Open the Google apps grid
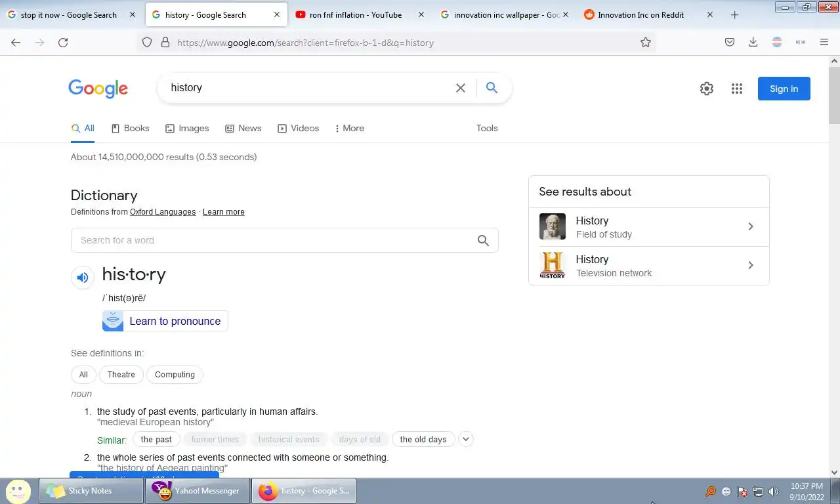Viewport: 840px width, 504px height. 737,89
